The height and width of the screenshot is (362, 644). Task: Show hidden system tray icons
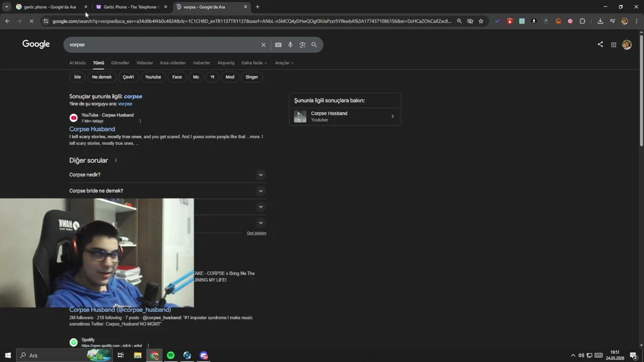coord(573,355)
